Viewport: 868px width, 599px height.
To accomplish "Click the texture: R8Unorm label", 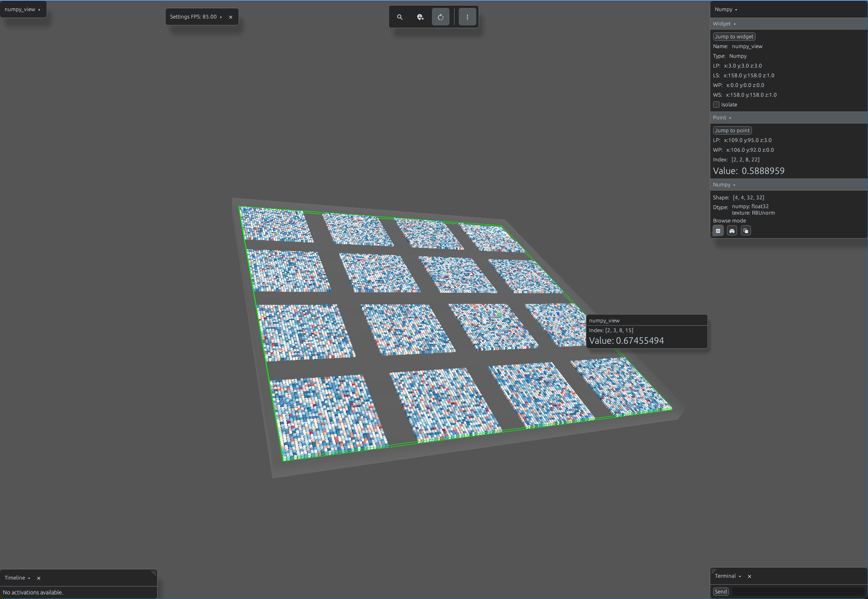I will 753,213.
